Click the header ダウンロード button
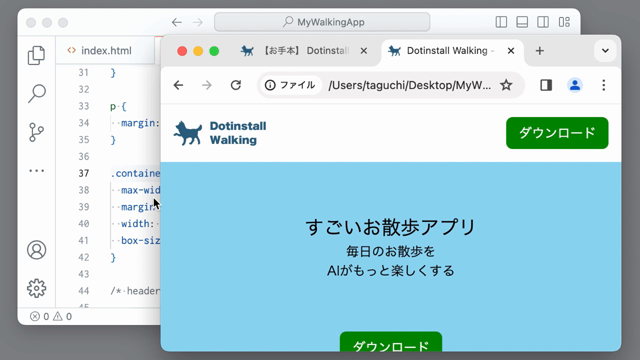640x360 pixels. point(557,133)
